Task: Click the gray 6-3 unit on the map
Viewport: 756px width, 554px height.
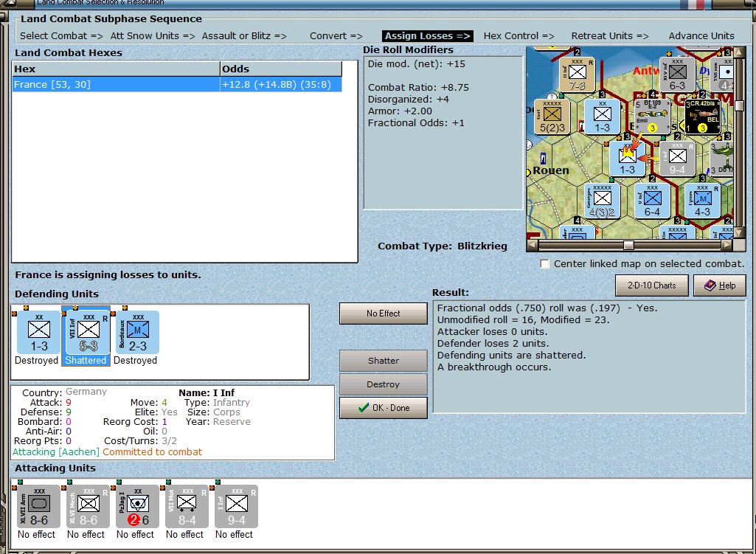Action: pyautogui.click(x=677, y=75)
